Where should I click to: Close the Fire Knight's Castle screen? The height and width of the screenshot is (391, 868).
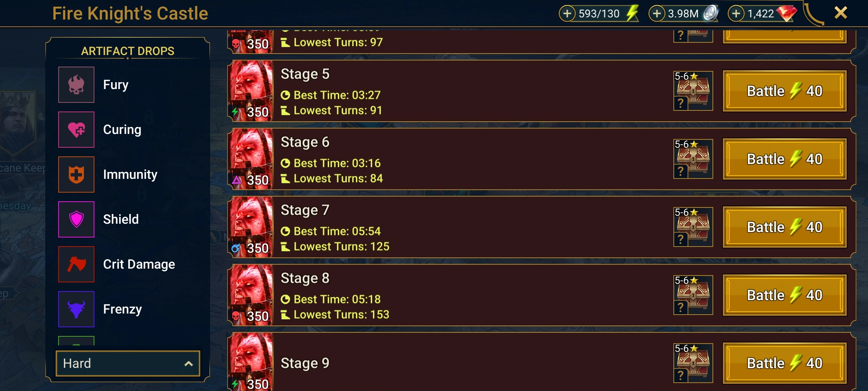tap(841, 13)
